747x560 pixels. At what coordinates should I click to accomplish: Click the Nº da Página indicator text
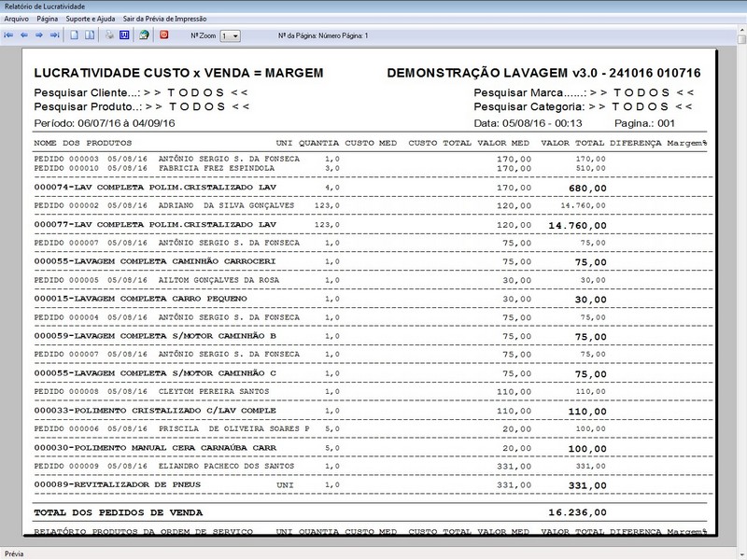[x=323, y=35]
